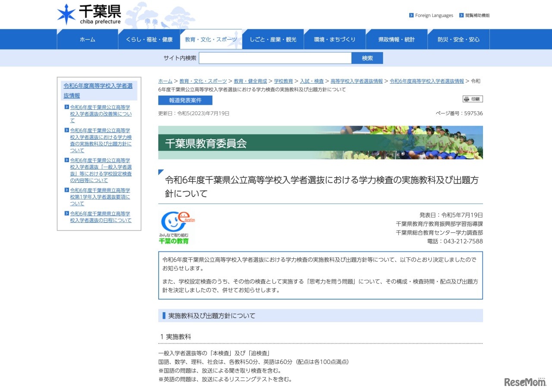The image size is (552, 392).
Task: Click the printer icon on the 印刷 button
Action: click(x=467, y=99)
